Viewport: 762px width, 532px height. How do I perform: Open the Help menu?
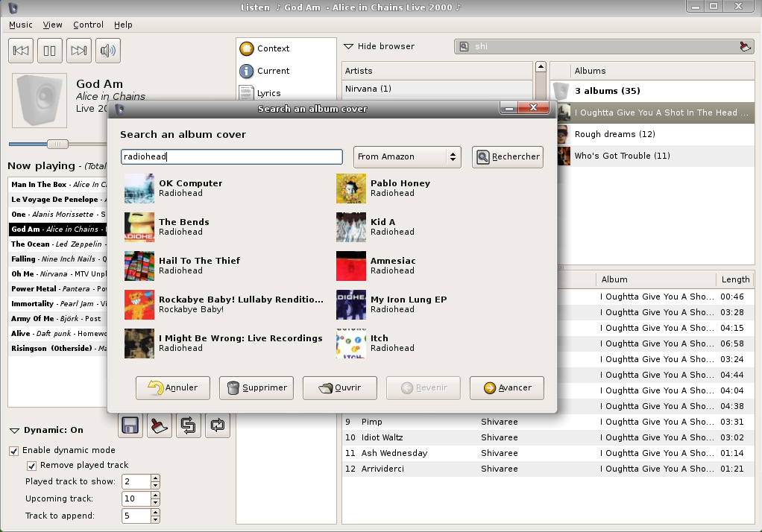coord(123,25)
